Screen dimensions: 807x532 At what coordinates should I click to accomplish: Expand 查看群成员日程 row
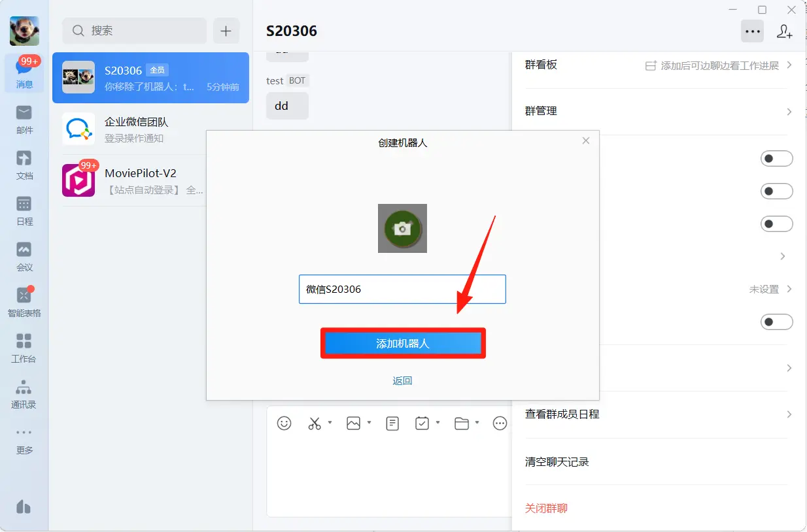click(658, 414)
